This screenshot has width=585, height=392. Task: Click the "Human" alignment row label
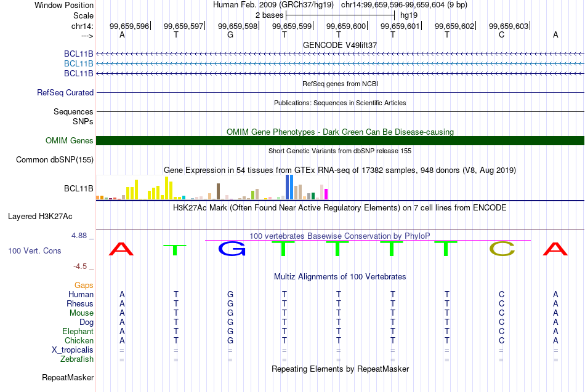tap(81, 295)
